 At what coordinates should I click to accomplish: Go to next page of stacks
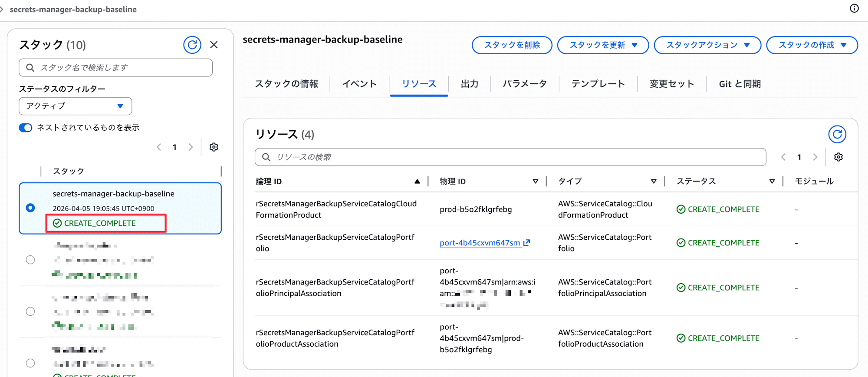(x=191, y=147)
